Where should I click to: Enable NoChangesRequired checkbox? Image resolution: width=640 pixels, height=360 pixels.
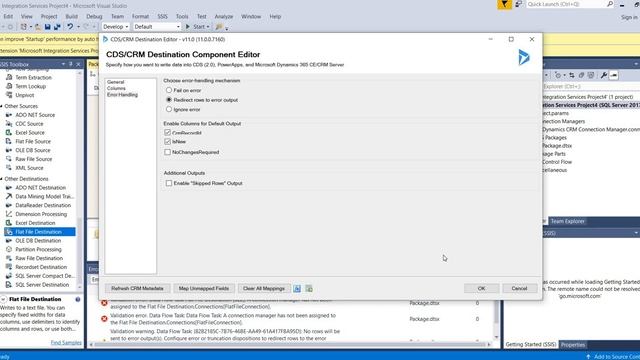coord(167,152)
